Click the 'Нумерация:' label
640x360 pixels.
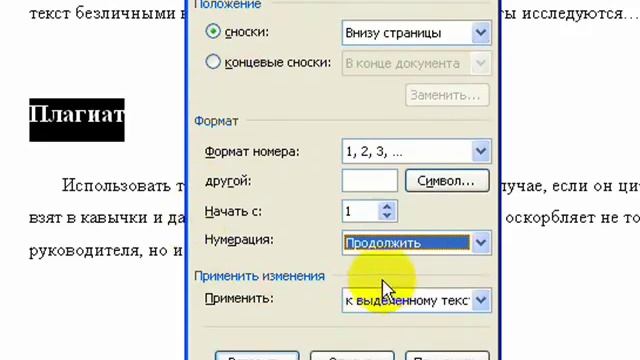(239, 240)
